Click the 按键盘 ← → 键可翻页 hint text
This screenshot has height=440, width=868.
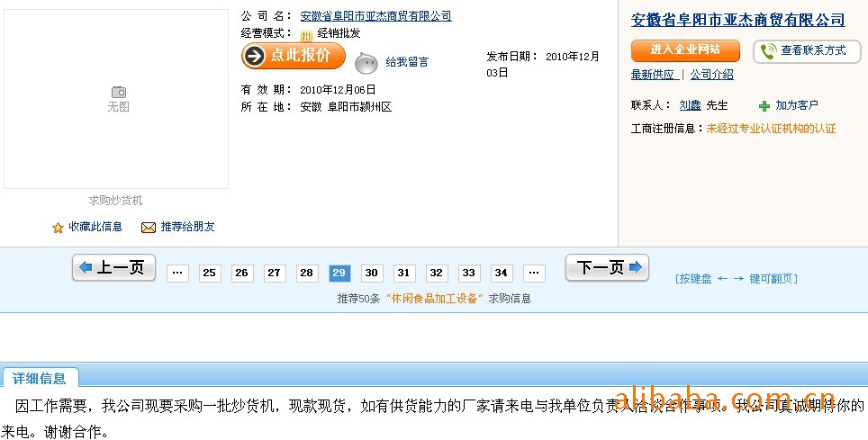pyautogui.click(x=737, y=279)
